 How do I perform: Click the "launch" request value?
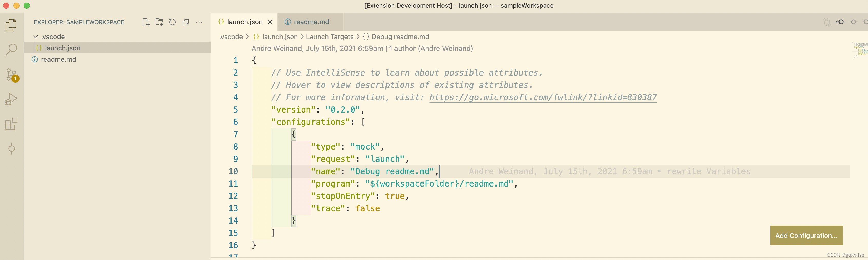coord(385,159)
